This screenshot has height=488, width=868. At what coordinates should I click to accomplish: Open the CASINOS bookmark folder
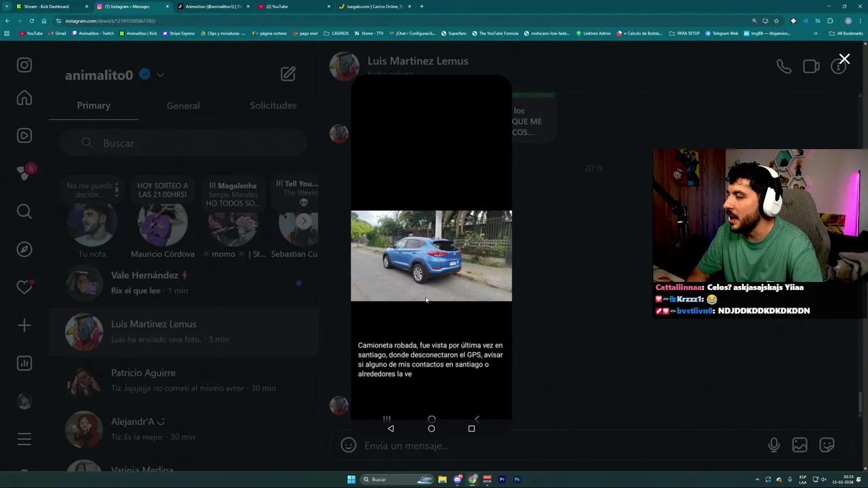(x=336, y=33)
